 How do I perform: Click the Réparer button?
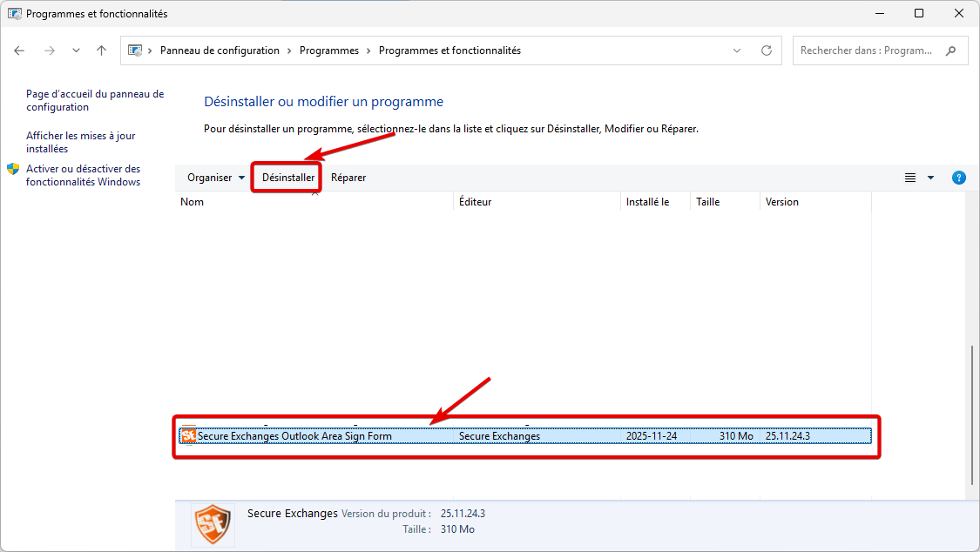tap(348, 178)
